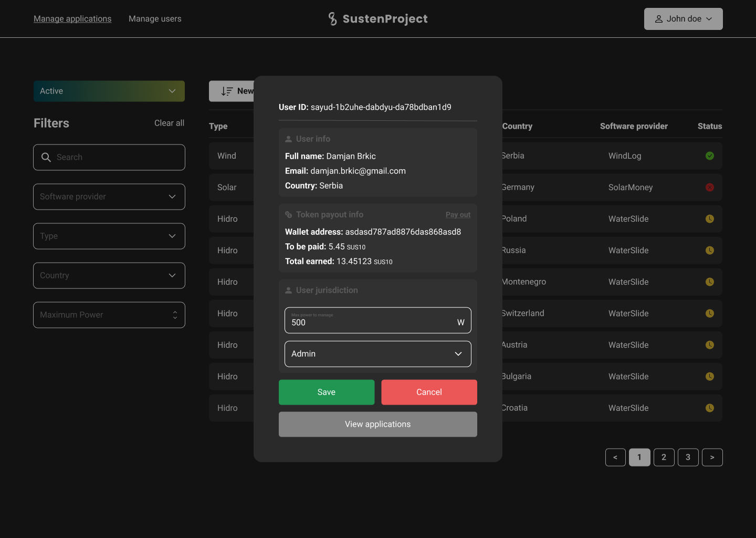Go to Manage users tab

pyautogui.click(x=155, y=19)
